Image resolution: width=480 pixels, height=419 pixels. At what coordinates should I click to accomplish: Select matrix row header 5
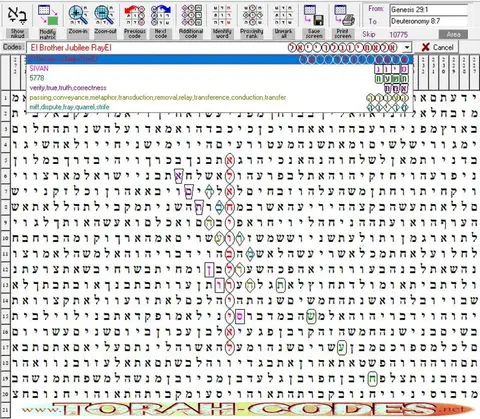[5, 160]
